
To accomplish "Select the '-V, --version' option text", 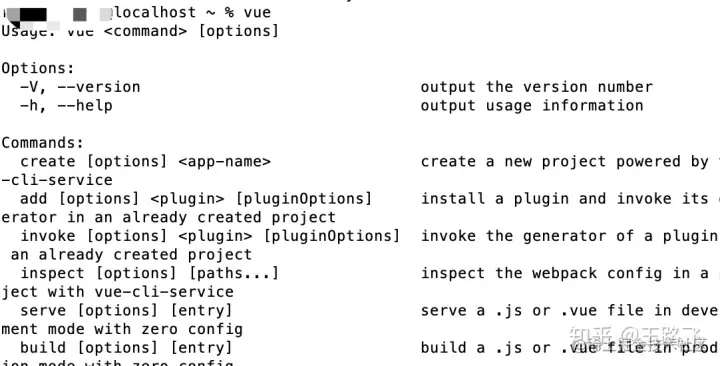I will (80, 87).
